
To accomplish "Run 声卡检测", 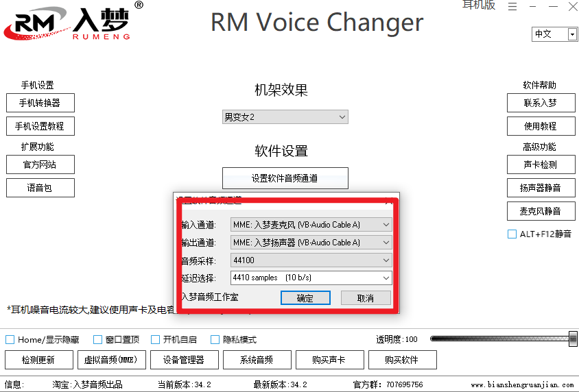I will point(541,164).
